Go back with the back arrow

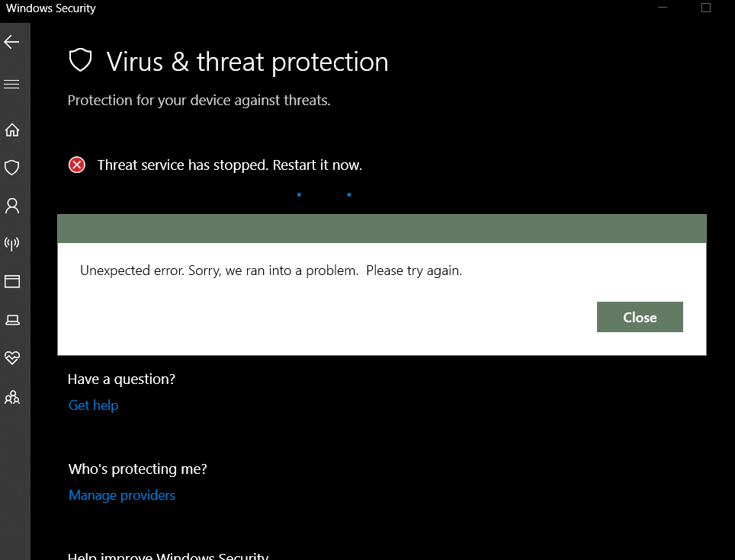coord(12,42)
